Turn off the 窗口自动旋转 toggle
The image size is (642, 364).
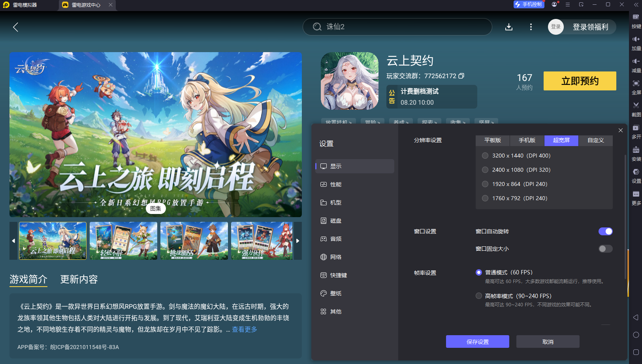605,231
